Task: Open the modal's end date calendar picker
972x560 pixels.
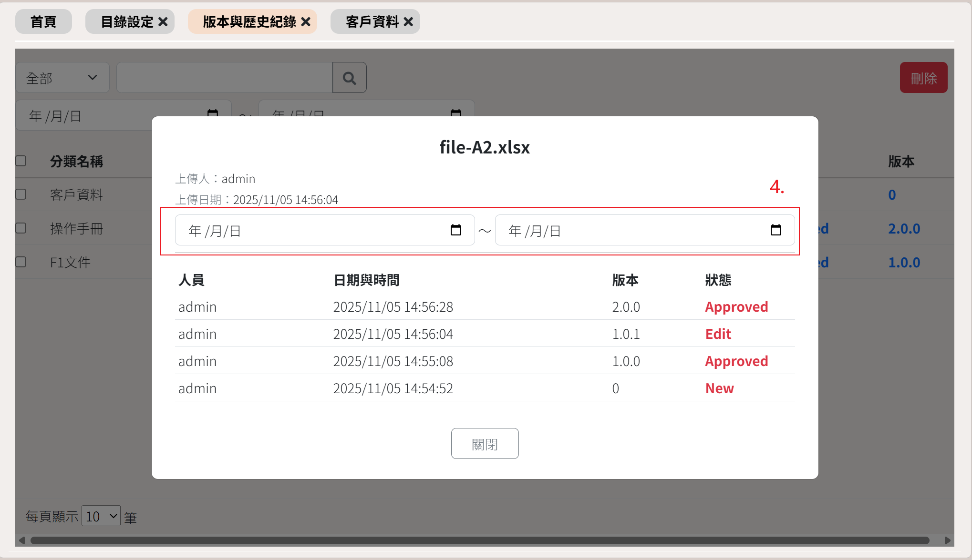Action: pos(776,230)
